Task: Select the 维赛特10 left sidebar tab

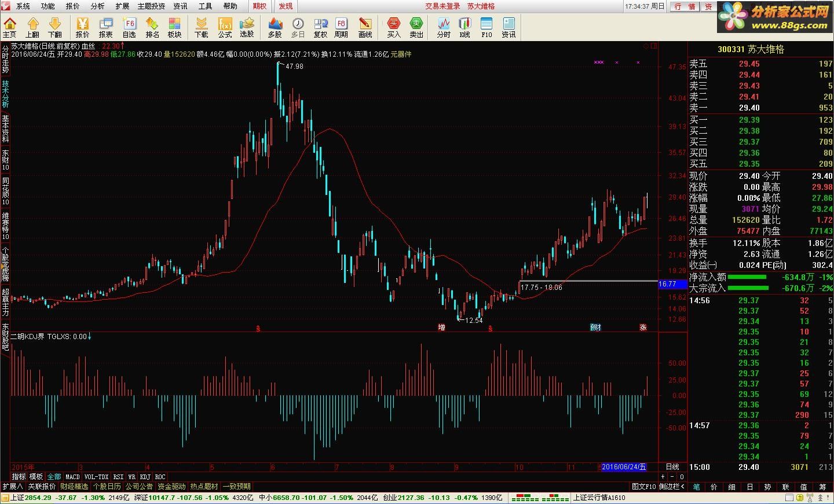Action: (x=5, y=226)
